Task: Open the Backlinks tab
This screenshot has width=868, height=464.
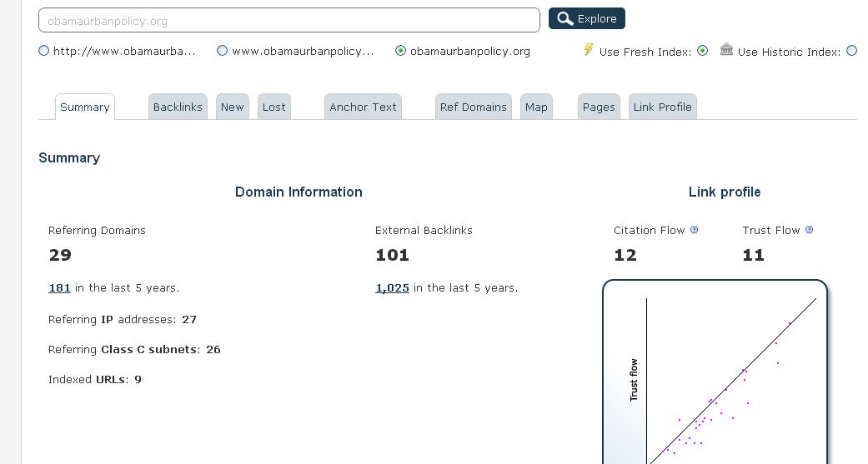Action: [178, 107]
